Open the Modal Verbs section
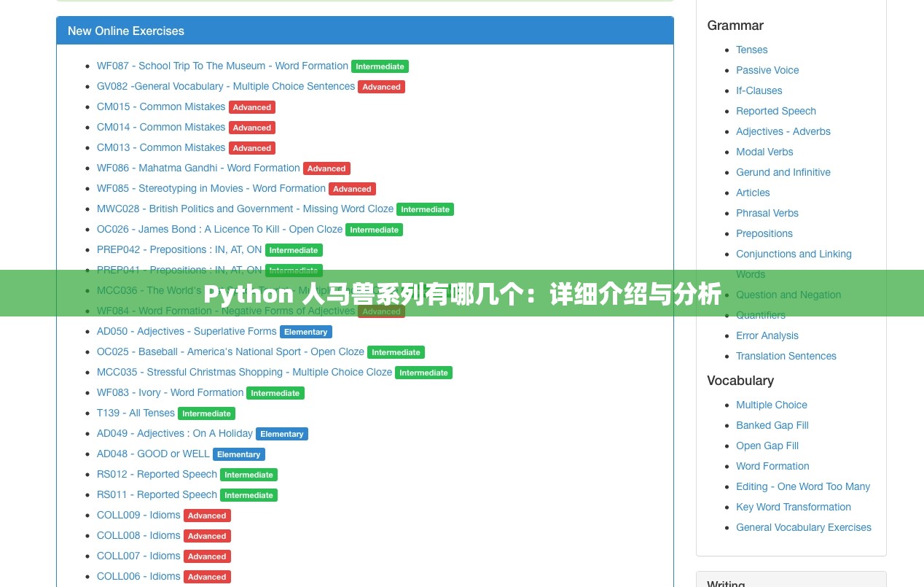Viewport: 924px width, 587px height. pos(764,152)
